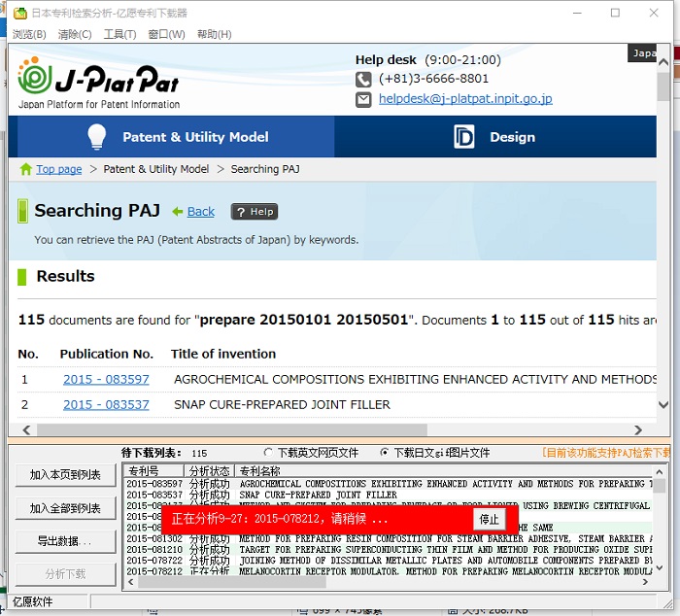Viewport: 680px width, 616px height.
Task: Open the 帮助(H) menu
Action: (215, 34)
